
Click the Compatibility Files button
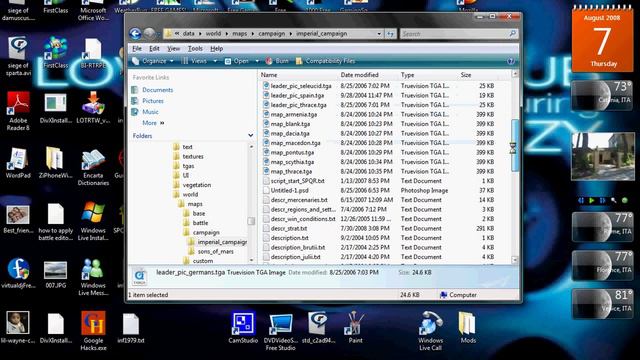325,61
